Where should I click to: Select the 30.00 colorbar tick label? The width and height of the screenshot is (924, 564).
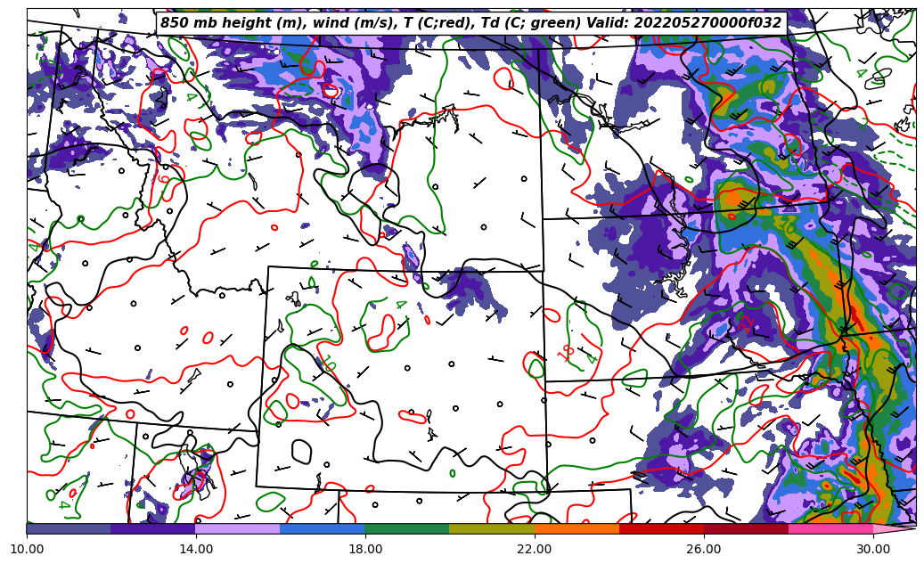[x=873, y=549]
